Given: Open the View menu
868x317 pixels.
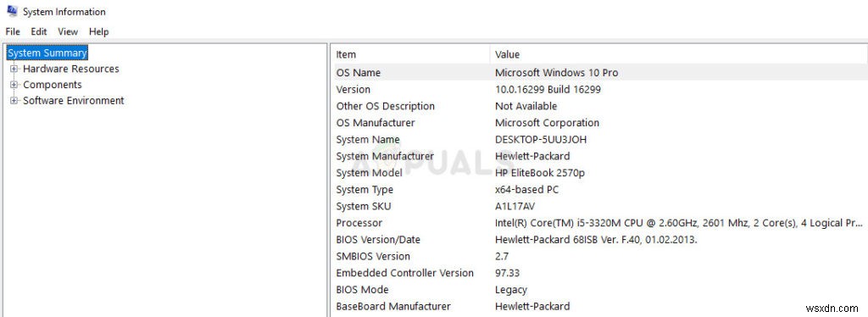Looking at the screenshot, I should point(68,31).
